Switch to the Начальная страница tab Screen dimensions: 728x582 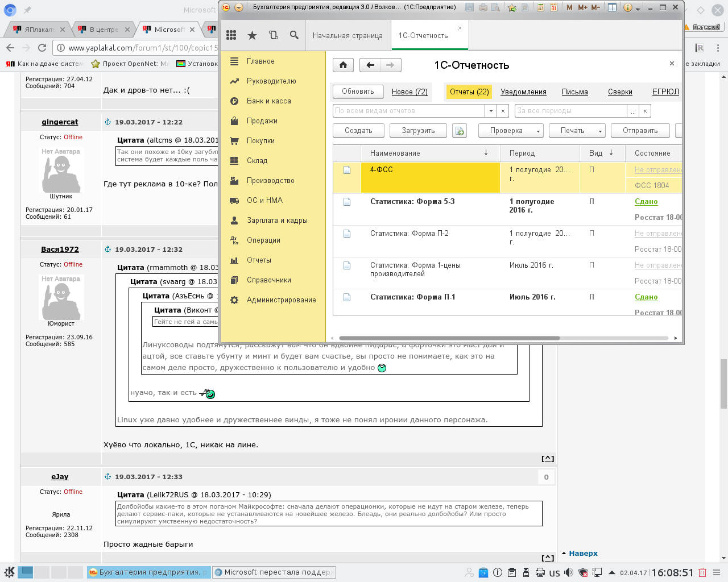pyautogui.click(x=348, y=35)
